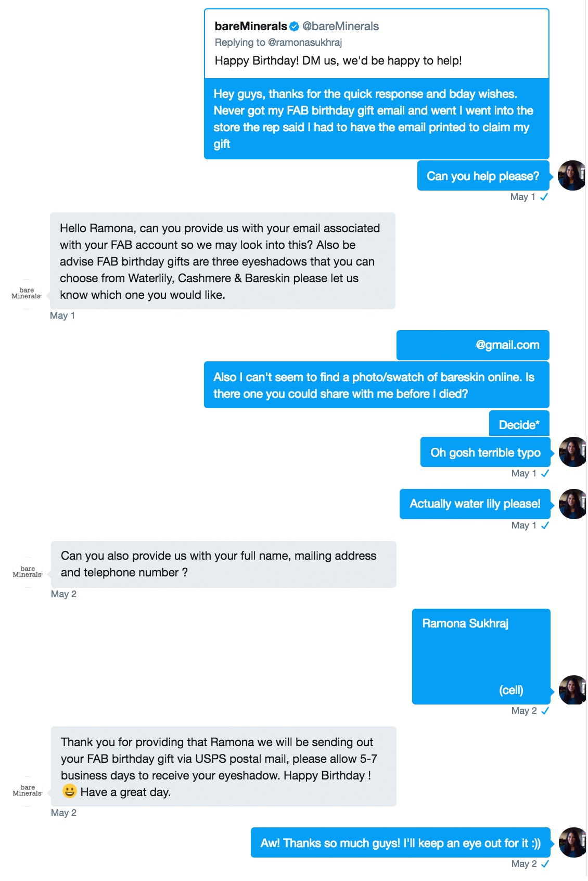The height and width of the screenshot is (881, 588).
Task: Click checkmark under 'Aw! Thanks so much' message
Action: [x=545, y=864]
